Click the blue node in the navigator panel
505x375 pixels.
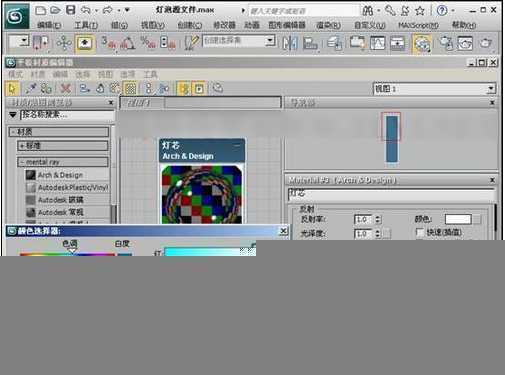(x=392, y=139)
